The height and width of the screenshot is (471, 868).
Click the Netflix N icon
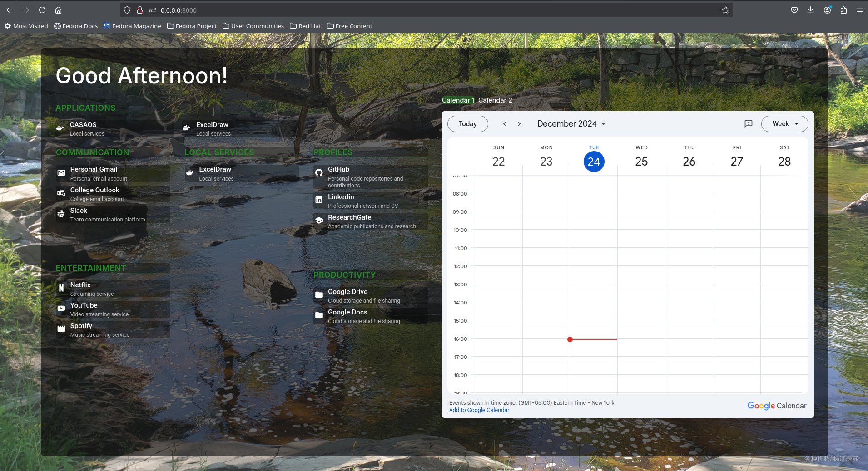[61, 288]
